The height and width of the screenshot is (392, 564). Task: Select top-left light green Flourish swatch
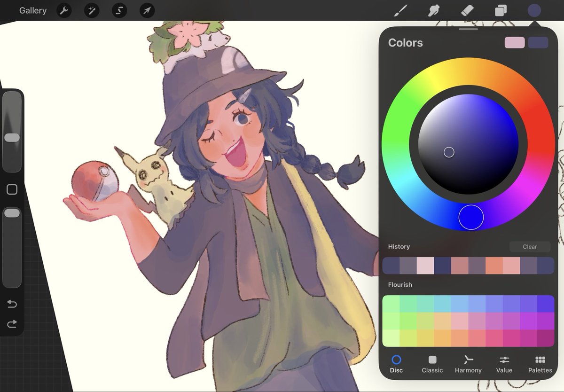click(391, 304)
